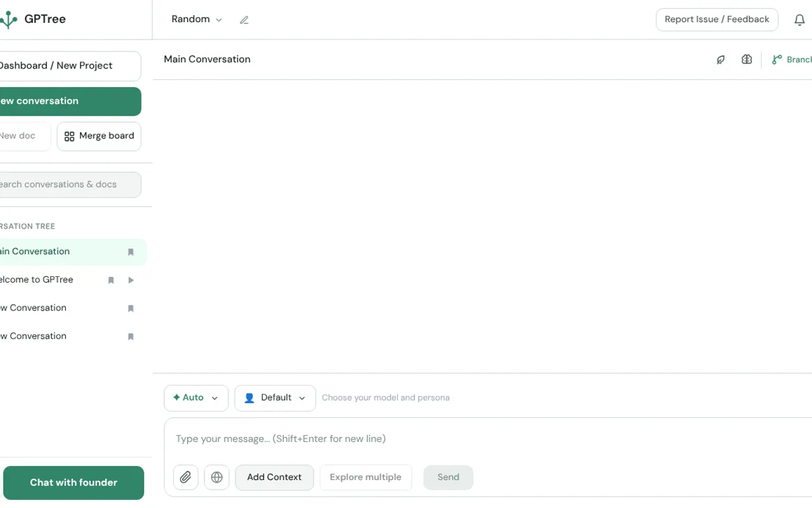Click the leaf icon in the conversation header
812x508 pixels.
(x=721, y=60)
